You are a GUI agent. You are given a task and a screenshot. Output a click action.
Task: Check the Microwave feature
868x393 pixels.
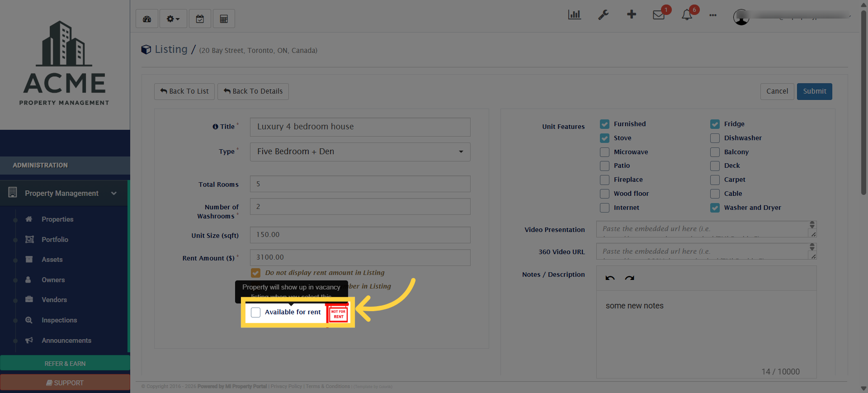[604, 152]
